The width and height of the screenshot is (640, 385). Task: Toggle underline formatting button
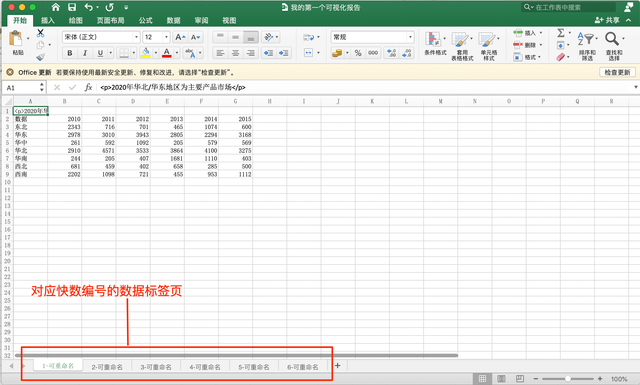100,53
